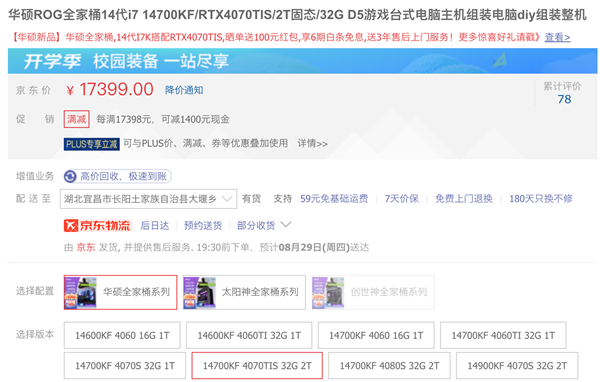The image size is (600, 382).
Task: Choose version 14700KF 4070TIS 32G 2T
Action: pyautogui.click(x=257, y=366)
